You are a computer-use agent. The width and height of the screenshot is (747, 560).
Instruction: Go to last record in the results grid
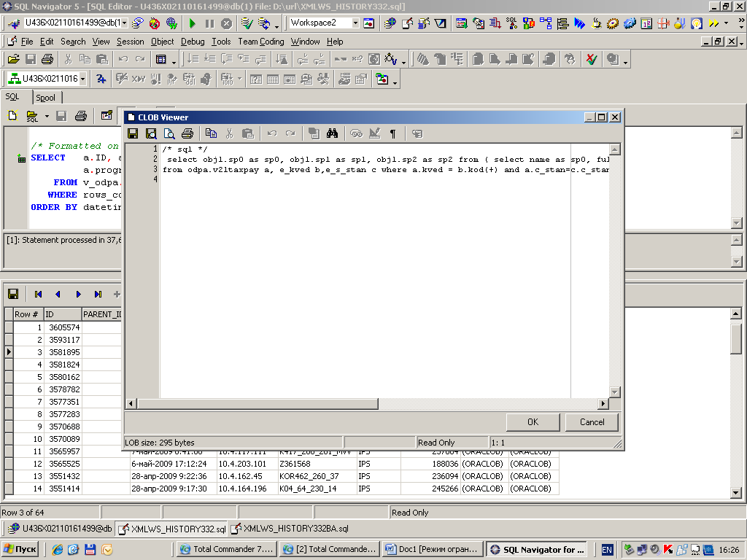coord(98,295)
